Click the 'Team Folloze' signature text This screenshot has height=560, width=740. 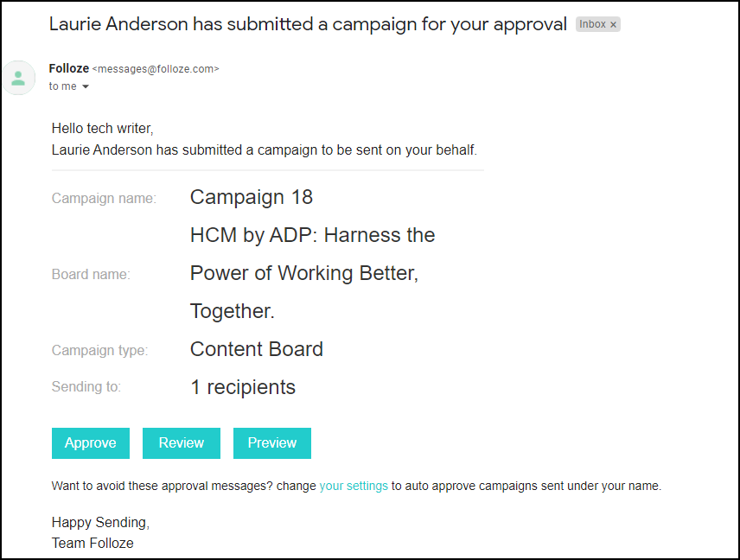pyautogui.click(x=92, y=543)
